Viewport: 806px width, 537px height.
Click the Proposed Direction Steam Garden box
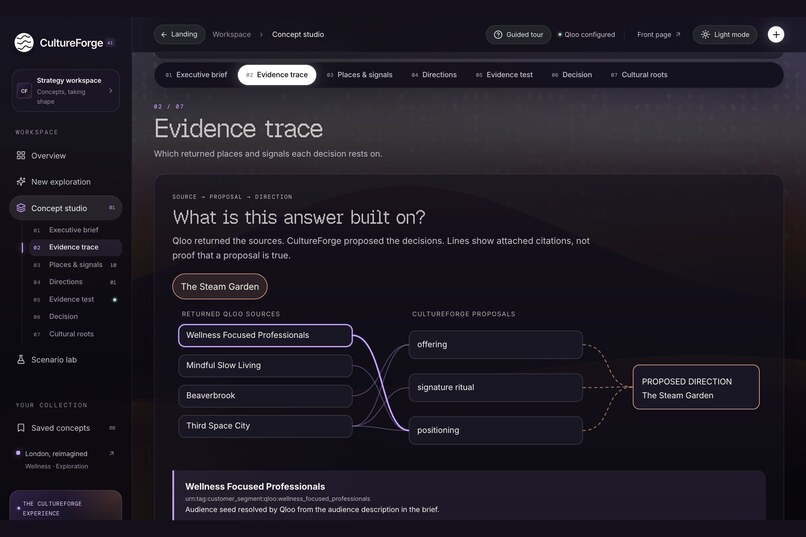tap(696, 387)
